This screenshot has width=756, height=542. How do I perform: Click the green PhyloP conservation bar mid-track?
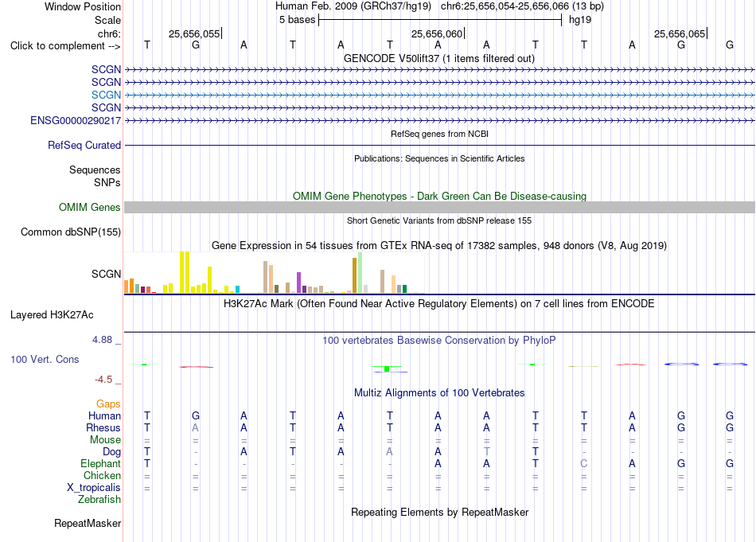click(x=387, y=368)
